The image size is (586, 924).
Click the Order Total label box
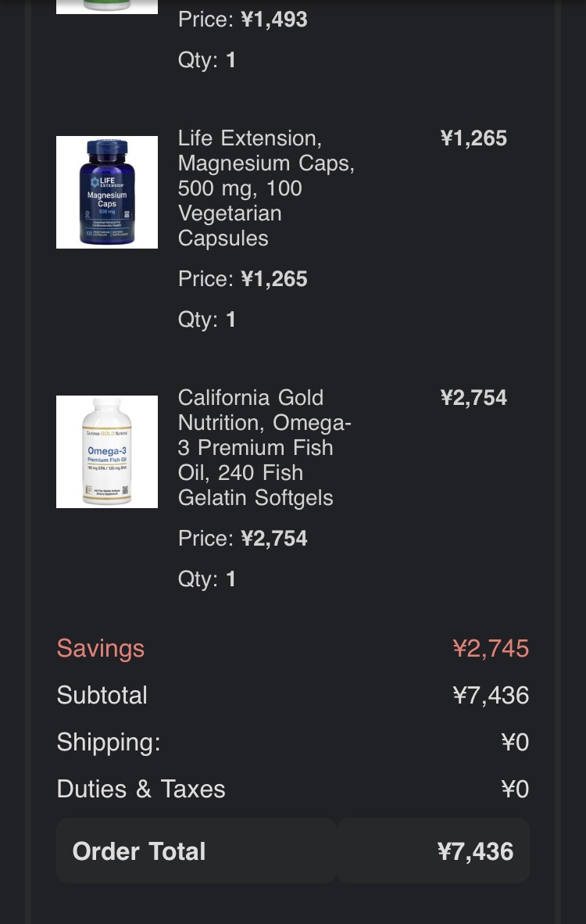(196, 851)
